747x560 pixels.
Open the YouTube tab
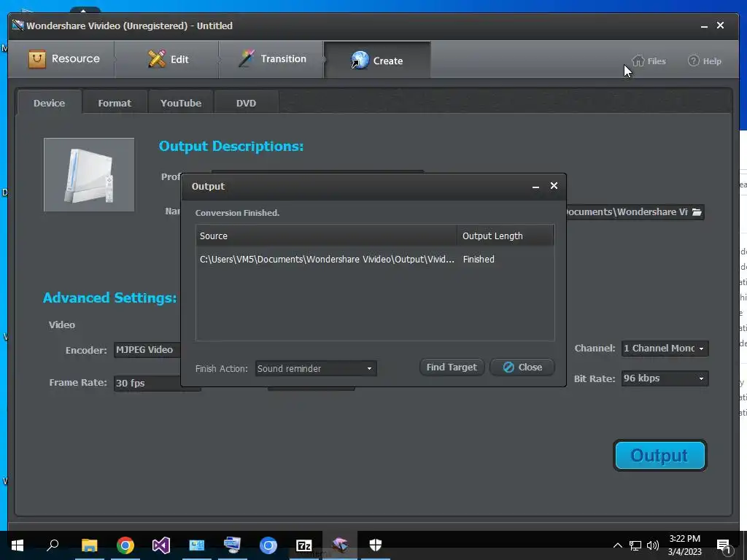coord(181,103)
